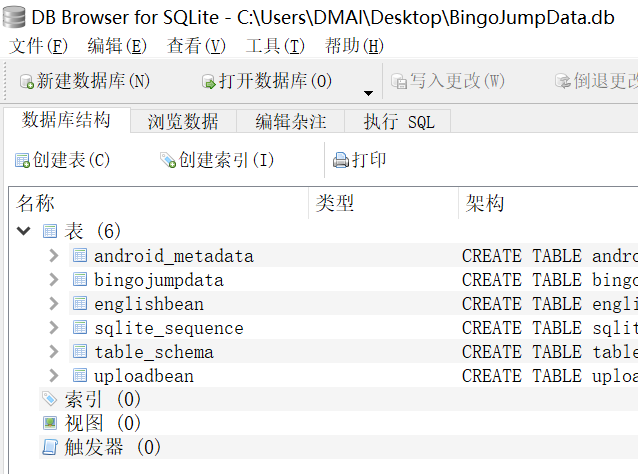638x474 pixels.
Task: Click the Create Index (创建索引) icon
Action: tap(168, 160)
